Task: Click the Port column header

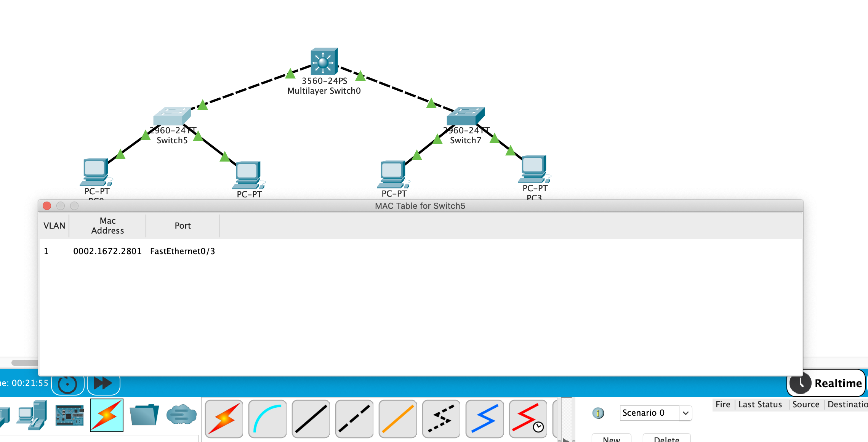Action: tap(183, 226)
